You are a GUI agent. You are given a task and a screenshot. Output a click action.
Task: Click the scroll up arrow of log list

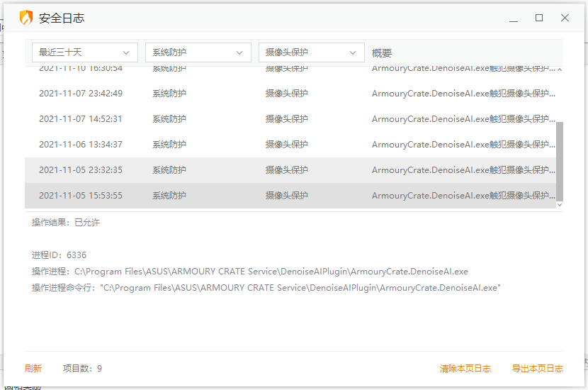pyautogui.click(x=560, y=69)
